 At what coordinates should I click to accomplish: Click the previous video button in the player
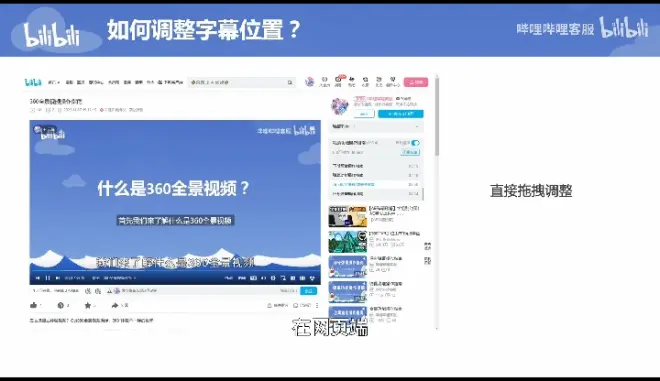[x=37, y=278]
